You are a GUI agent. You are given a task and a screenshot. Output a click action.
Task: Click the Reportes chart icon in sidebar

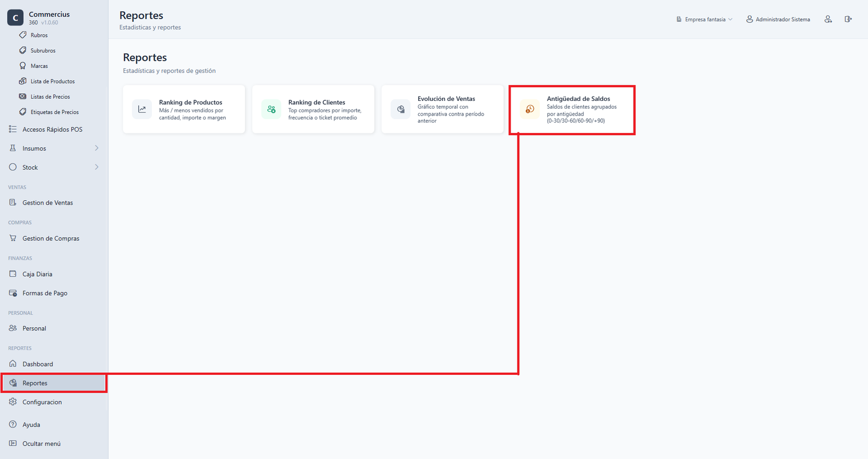[13, 383]
